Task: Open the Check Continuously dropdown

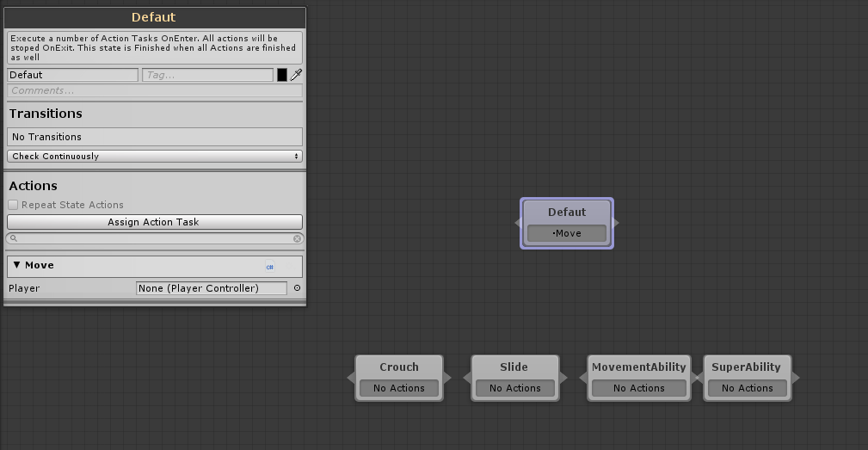Action: [x=155, y=156]
